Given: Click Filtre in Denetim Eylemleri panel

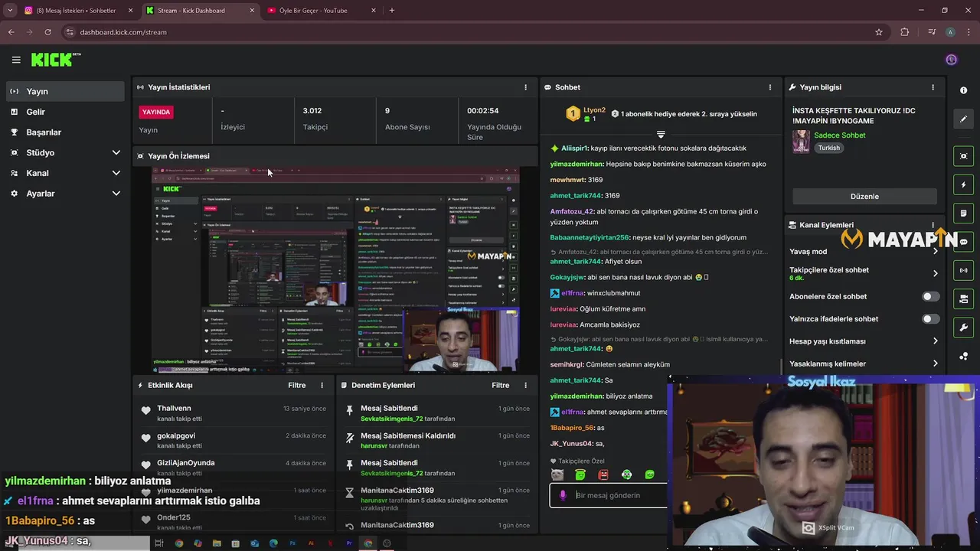Looking at the screenshot, I should click(x=501, y=386).
